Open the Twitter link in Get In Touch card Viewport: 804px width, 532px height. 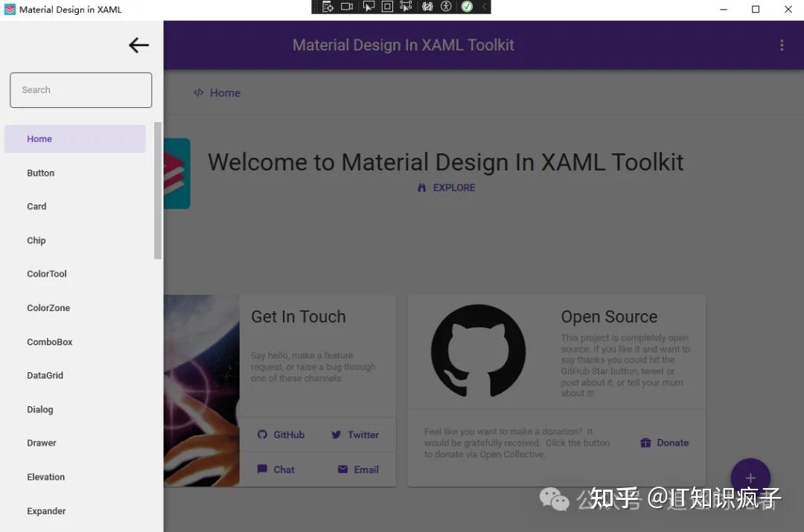[x=355, y=435]
